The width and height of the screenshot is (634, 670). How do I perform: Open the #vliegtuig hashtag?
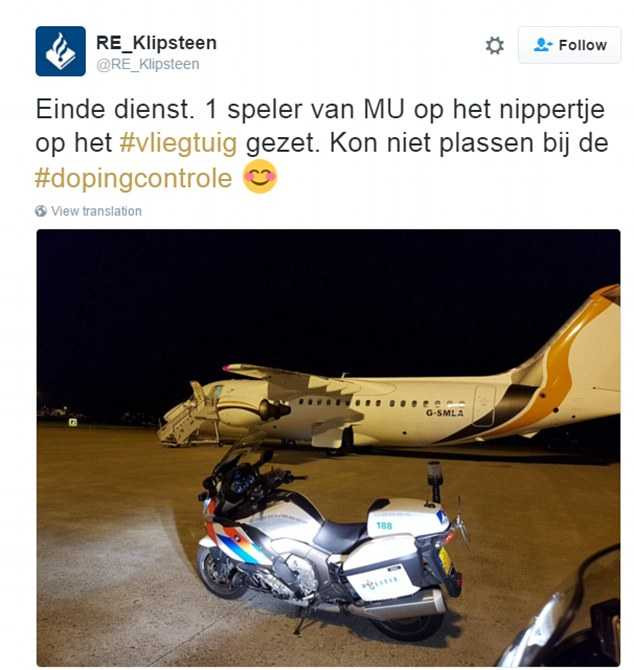click(x=178, y=142)
